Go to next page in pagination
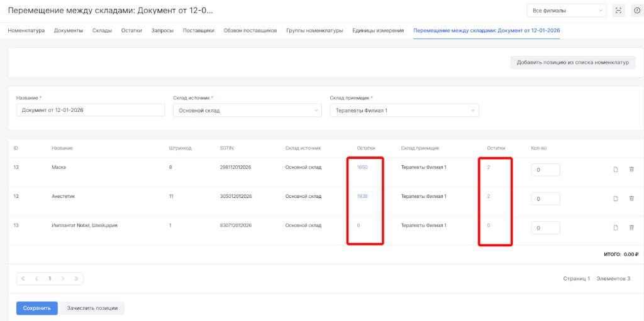This screenshot has height=321, width=644. coord(62,278)
